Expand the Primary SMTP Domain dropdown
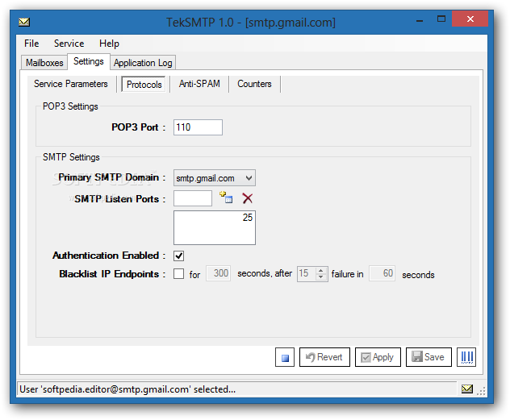 click(x=249, y=178)
